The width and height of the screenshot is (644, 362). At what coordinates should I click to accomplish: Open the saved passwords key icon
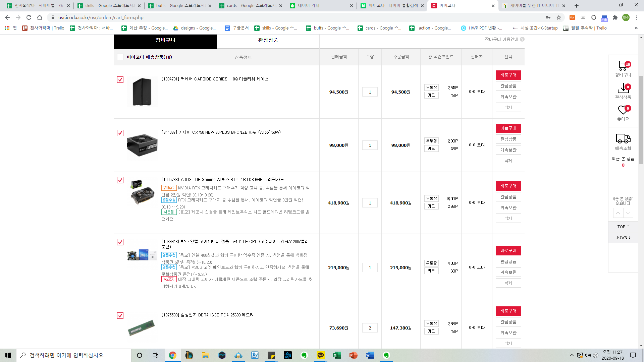tap(548, 17)
